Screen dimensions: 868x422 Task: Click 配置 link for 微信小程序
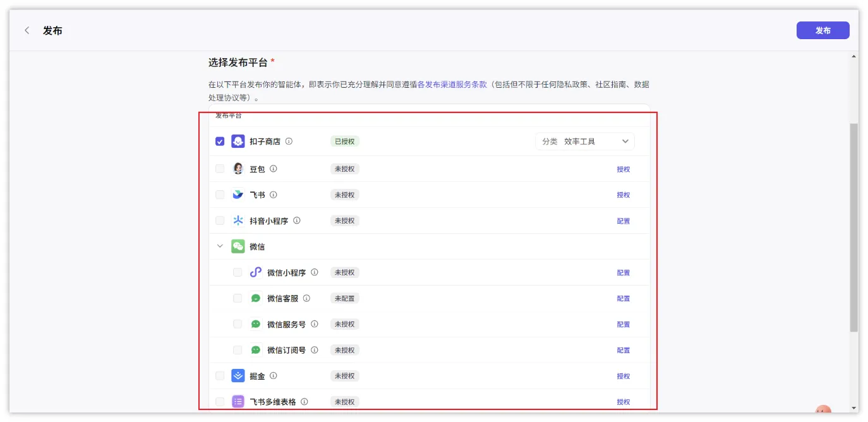point(624,273)
